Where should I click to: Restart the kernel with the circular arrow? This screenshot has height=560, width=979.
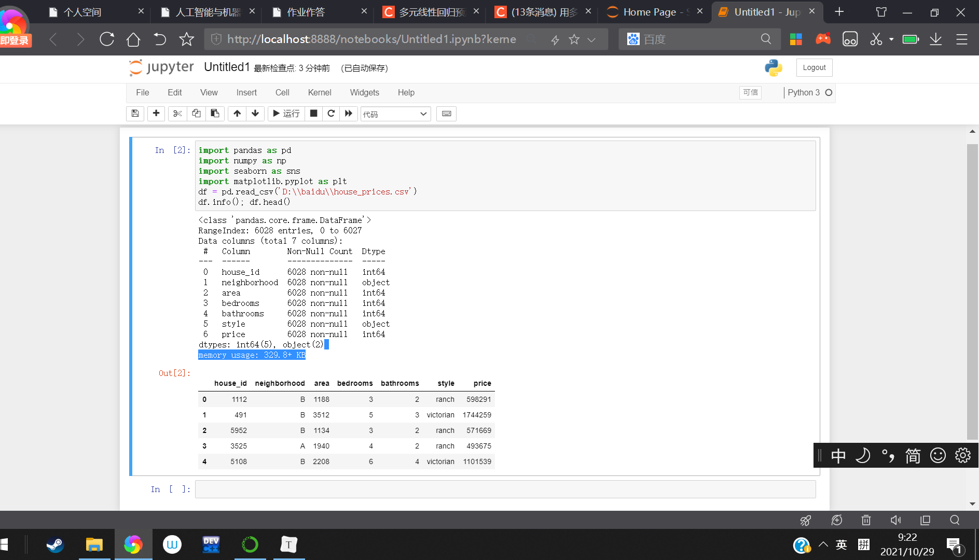(331, 114)
